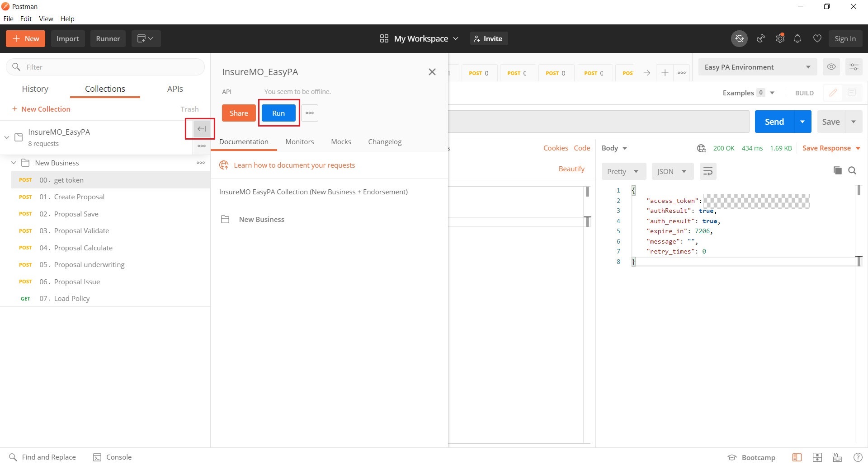868x465 pixels.
Task: Search within the response body
Action: (852, 170)
